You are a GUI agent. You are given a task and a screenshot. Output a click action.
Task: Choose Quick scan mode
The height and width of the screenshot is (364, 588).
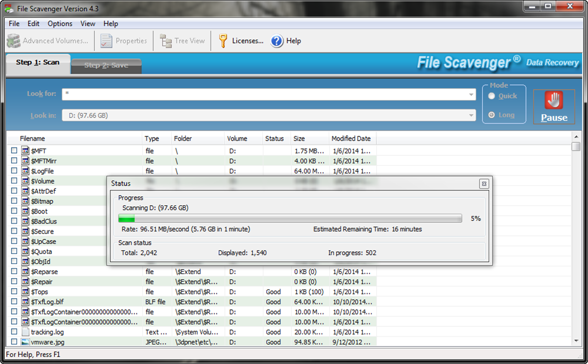click(492, 96)
